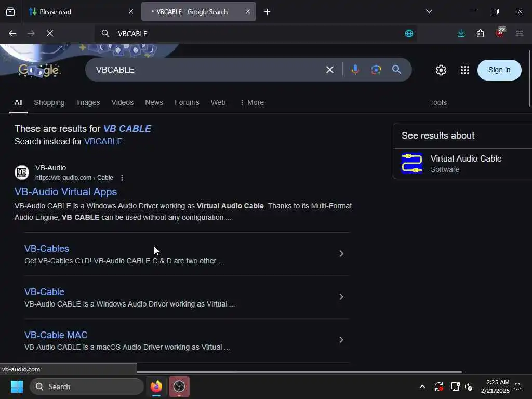Screen dimensions: 532x399
Task: Close the VBCABLE Google Search tab
Action: tap(248, 11)
